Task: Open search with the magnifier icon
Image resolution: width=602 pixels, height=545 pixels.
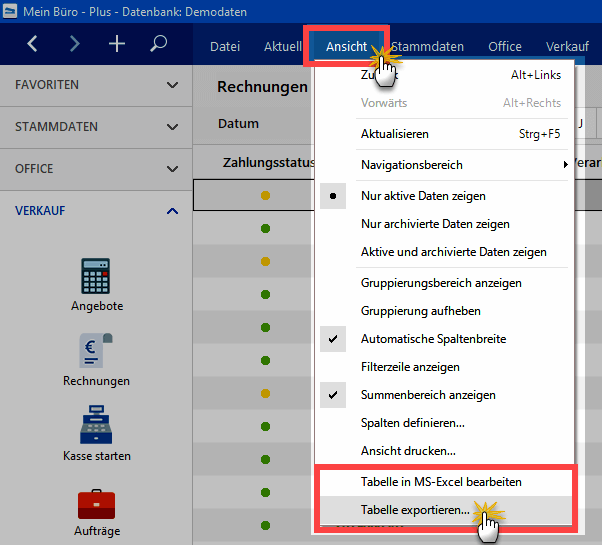Action: [x=158, y=44]
